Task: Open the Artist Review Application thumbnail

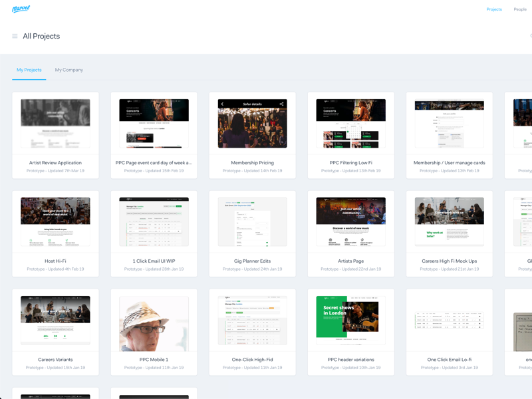Action: [55, 124]
